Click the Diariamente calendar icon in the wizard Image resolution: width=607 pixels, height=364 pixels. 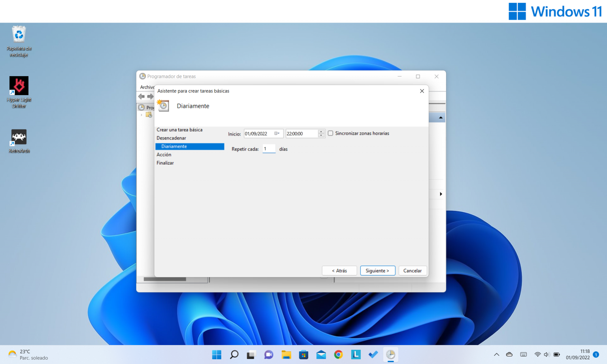[163, 106]
